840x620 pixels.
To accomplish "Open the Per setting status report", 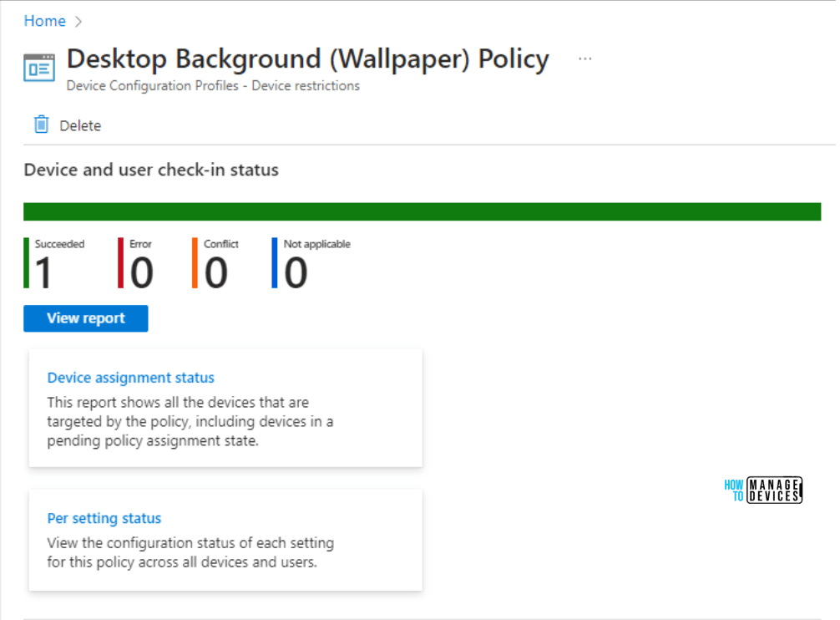I will 104,518.
